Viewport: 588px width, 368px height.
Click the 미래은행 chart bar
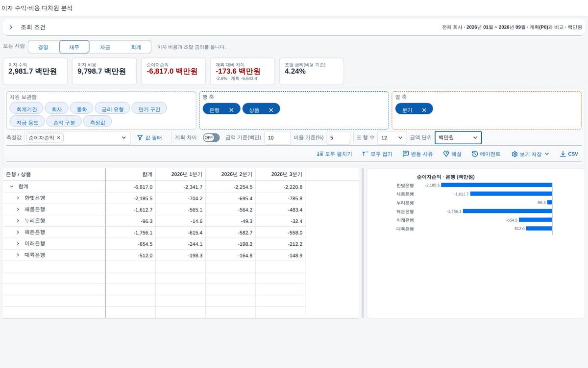point(536,220)
